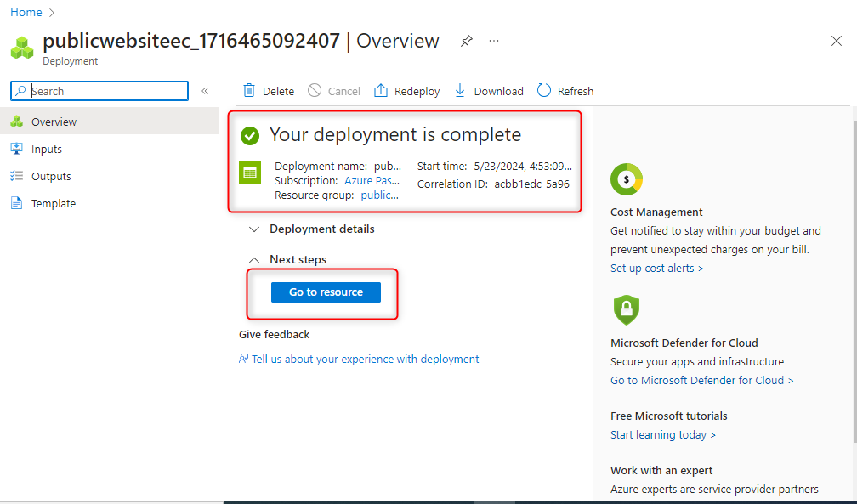Open the Set up cost alerts link
The height and width of the screenshot is (504, 857).
656,269
